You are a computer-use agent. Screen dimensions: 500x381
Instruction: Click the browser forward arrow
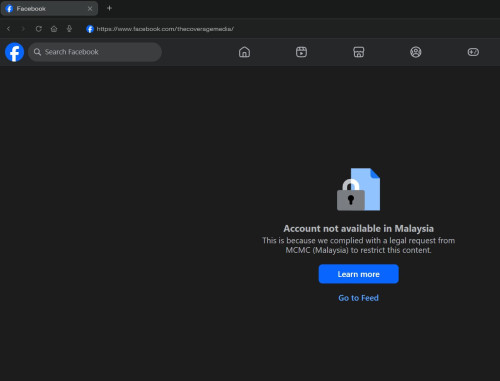[23, 29]
